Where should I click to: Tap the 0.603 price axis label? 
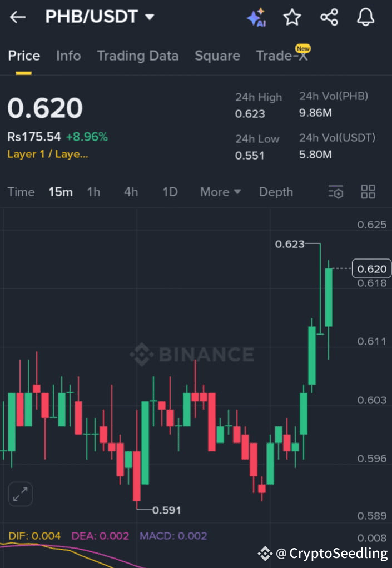click(372, 400)
